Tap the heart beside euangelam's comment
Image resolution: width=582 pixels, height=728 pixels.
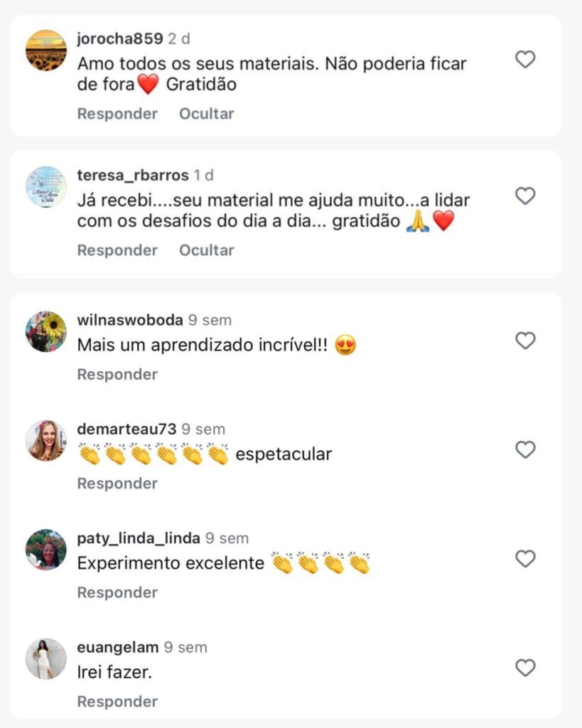[525, 668]
